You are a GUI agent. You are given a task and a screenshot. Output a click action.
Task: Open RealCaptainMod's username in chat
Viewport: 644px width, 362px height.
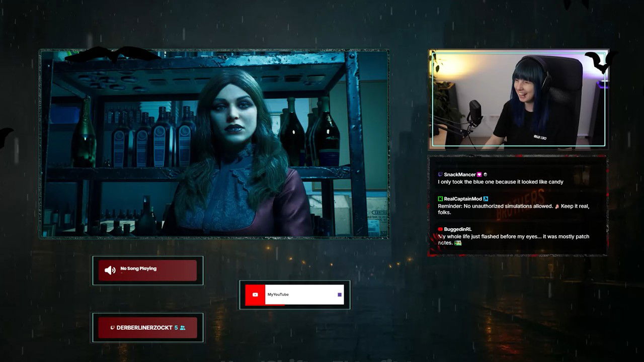pos(462,199)
